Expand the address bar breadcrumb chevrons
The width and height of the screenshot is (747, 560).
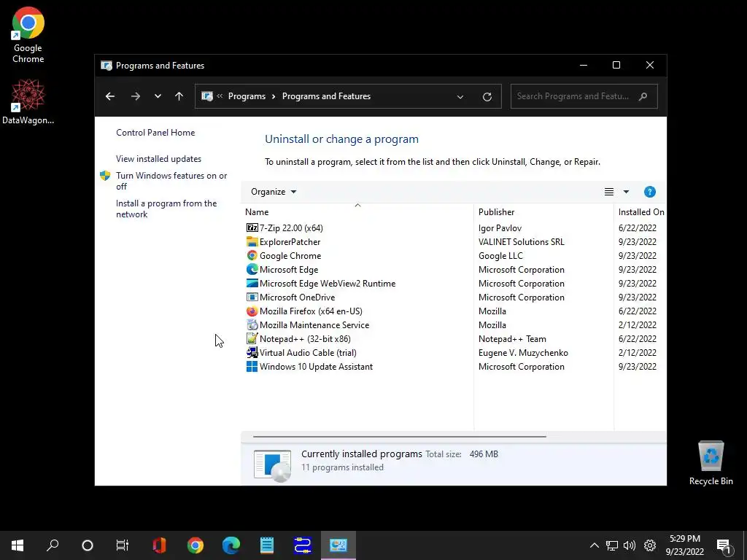pos(220,96)
